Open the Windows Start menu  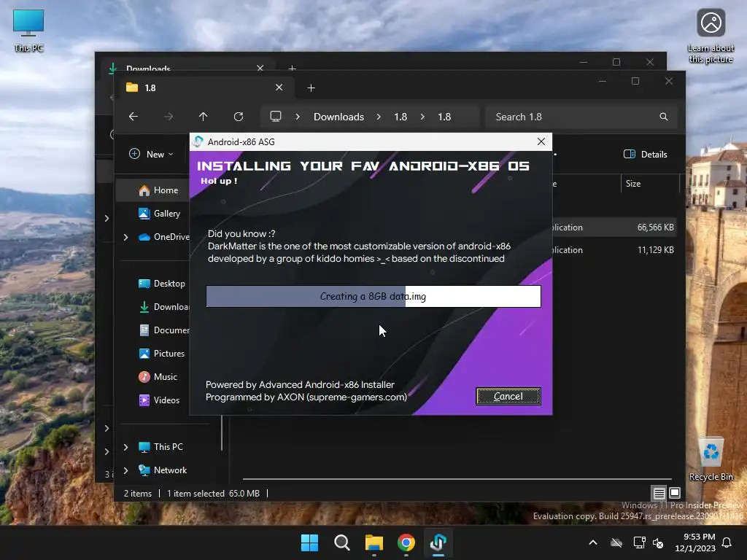tap(309, 542)
